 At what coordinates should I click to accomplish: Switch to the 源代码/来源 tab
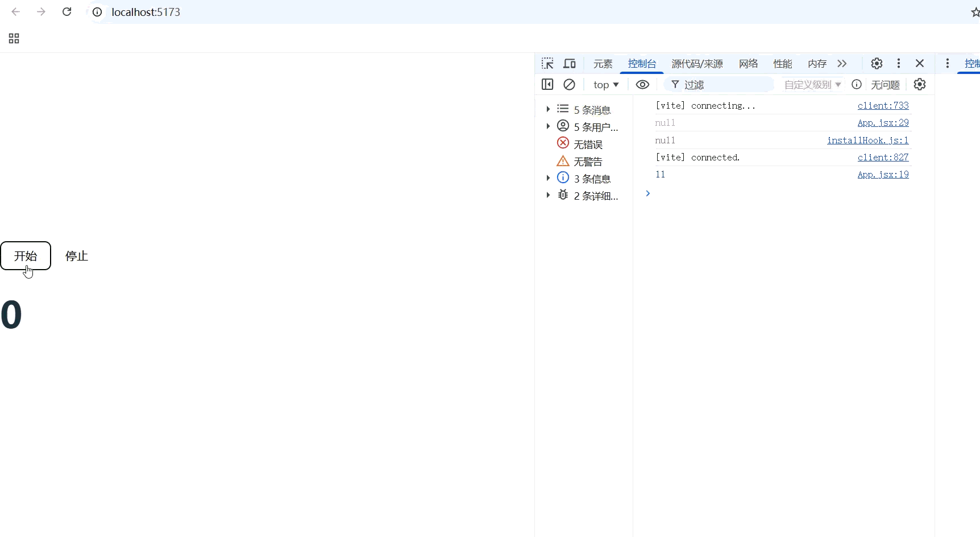697,64
